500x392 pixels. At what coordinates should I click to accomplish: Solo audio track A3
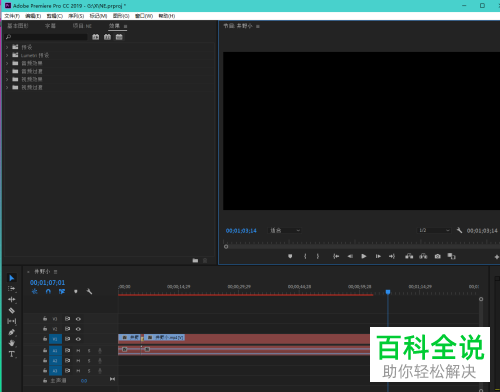coord(89,371)
